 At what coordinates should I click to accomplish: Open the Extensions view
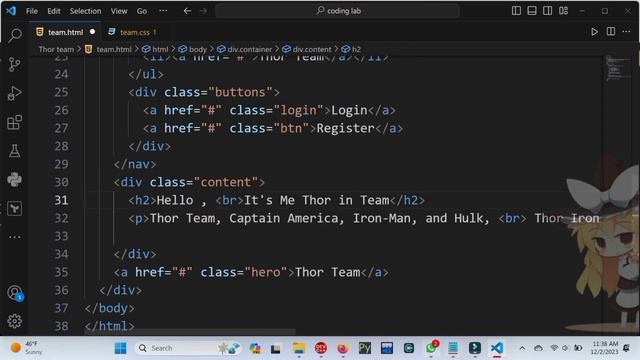[15, 122]
